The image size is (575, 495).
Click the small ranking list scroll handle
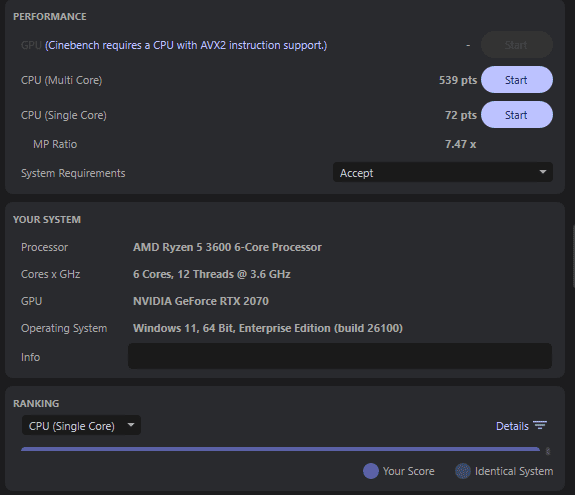[x=548, y=451]
